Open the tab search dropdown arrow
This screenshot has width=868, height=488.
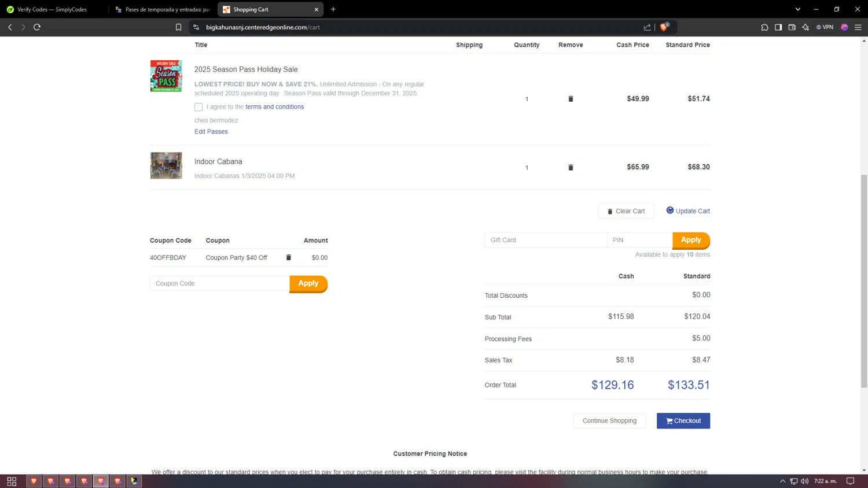tap(797, 9)
